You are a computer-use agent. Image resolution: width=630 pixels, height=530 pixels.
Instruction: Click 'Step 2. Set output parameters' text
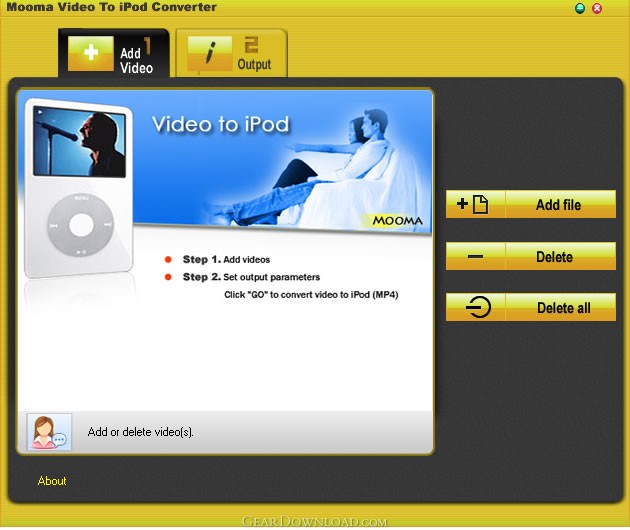tap(251, 277)
